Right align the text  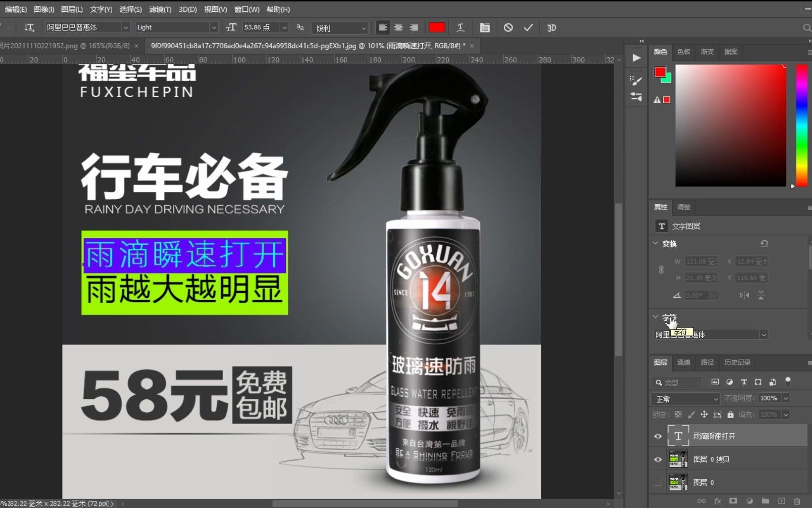[414, 27]
